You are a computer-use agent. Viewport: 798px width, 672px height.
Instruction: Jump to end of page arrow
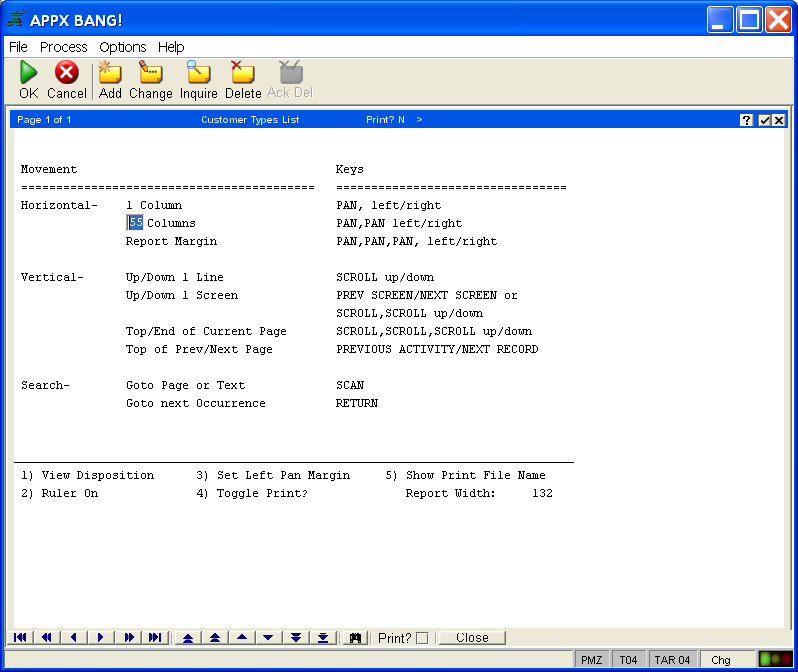click(323, 637)
